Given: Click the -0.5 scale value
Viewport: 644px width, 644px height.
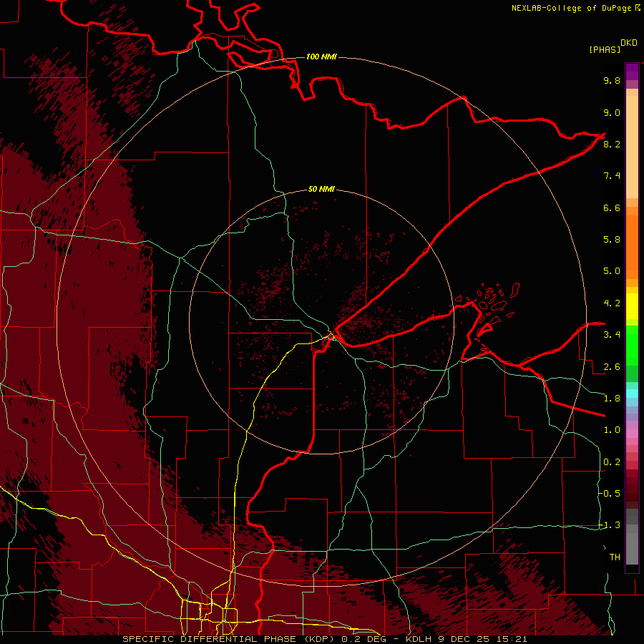Looking at the screenshot, I should [610, 494].
